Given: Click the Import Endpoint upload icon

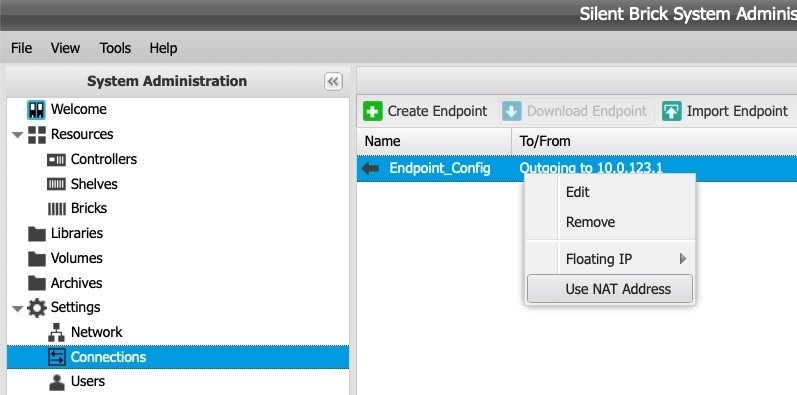Looking at the screenshot, I should pyautogui.click(x=671, y=111).
